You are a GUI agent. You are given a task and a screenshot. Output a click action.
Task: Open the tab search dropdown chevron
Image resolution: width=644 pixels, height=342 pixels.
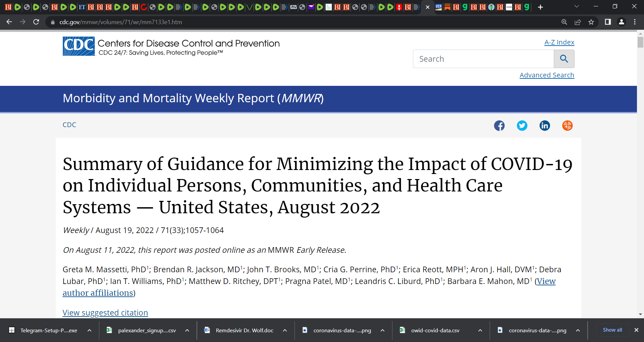(x=577, y=7)
